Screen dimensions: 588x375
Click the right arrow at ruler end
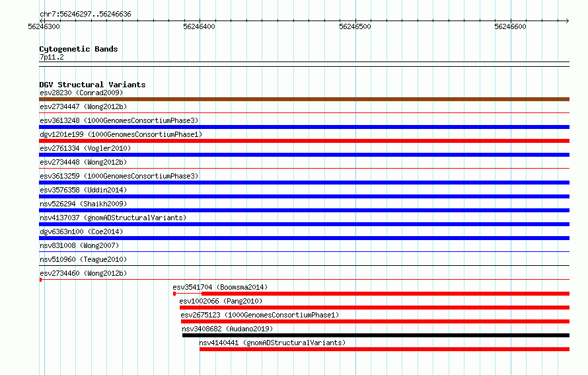pyautogui.click(x=567, y=21)
